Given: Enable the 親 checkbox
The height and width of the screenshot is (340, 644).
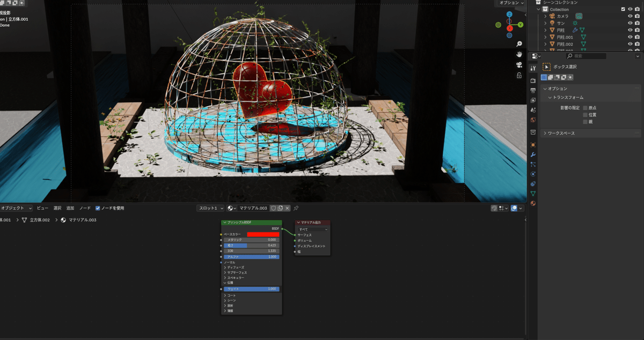Looking at the screenshot, I should [586, 122].
